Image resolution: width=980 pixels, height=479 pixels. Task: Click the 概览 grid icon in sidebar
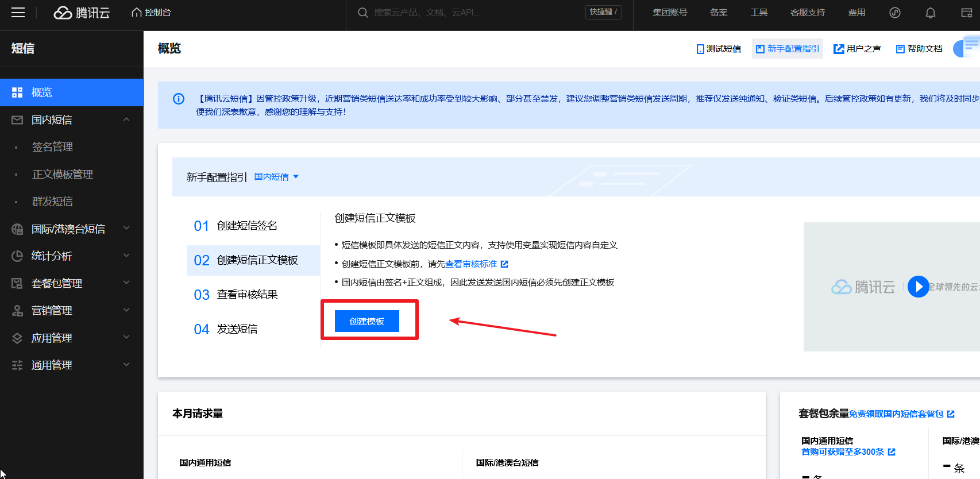[17, 92]
